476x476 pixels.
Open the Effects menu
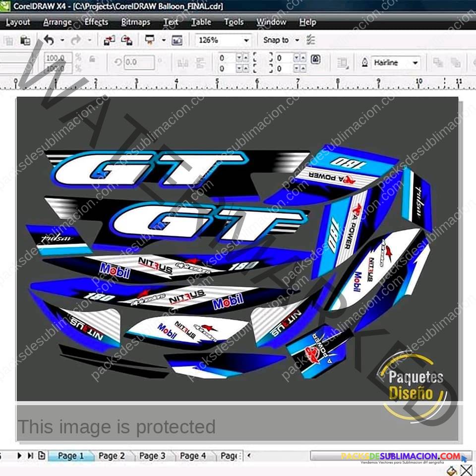pos(96,22)
